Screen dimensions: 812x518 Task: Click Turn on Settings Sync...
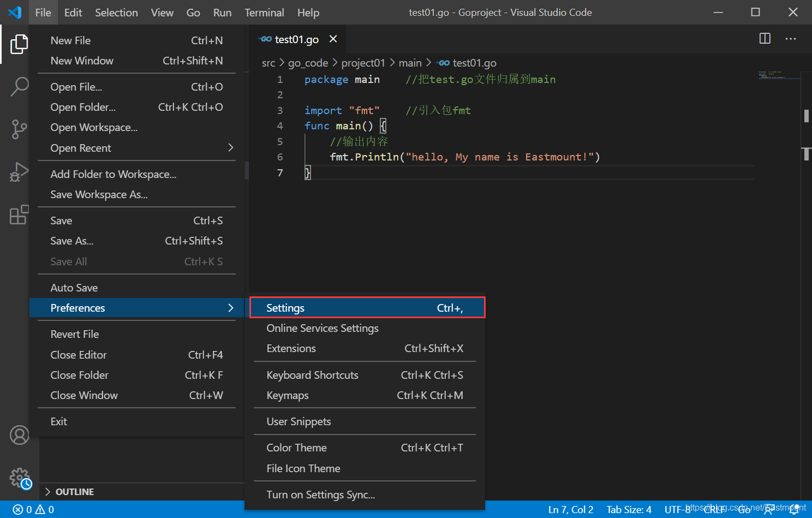(365, 495)
